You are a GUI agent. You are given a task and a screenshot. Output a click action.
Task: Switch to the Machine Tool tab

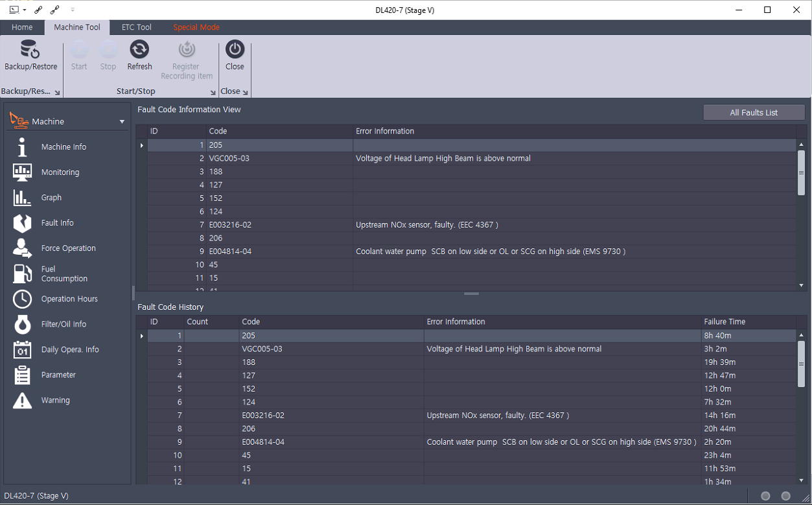pyautogui.click(x=77, y=27)
